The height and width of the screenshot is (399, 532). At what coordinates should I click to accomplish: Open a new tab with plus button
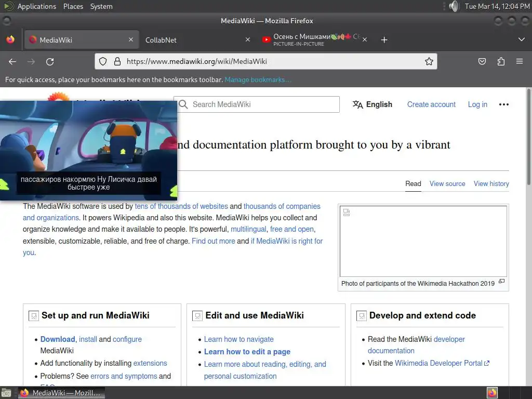[x=384, y=39]
